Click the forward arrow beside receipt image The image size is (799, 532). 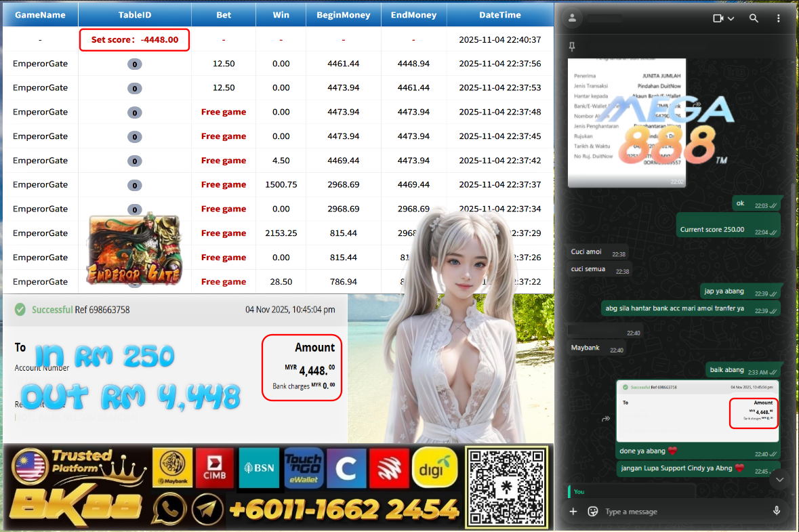[606, 419]
